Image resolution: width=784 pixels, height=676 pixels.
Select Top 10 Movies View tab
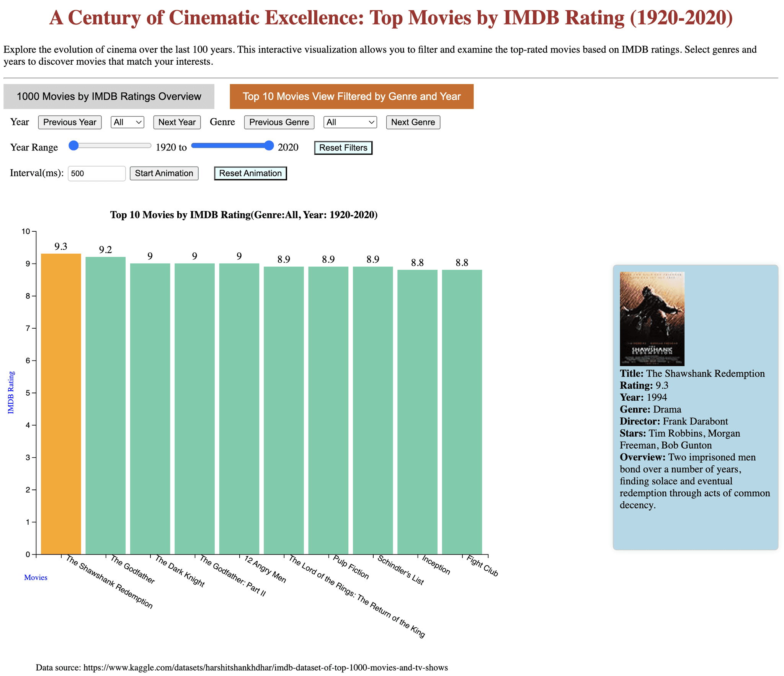pos(351,97)
